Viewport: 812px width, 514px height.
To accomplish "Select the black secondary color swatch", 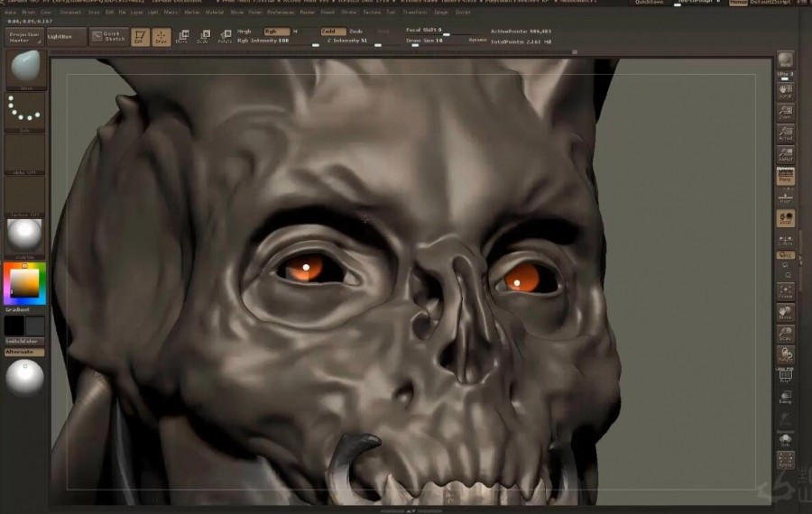I will tap(14, 326).
